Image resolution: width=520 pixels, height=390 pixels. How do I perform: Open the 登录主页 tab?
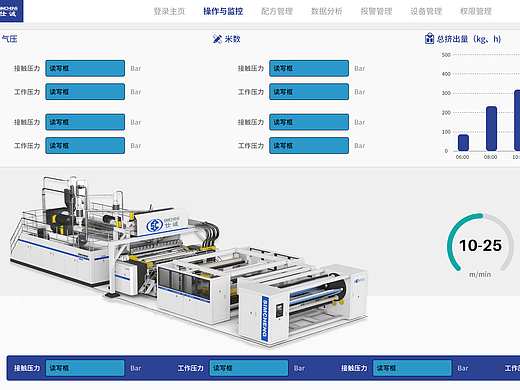pos(169,11)
